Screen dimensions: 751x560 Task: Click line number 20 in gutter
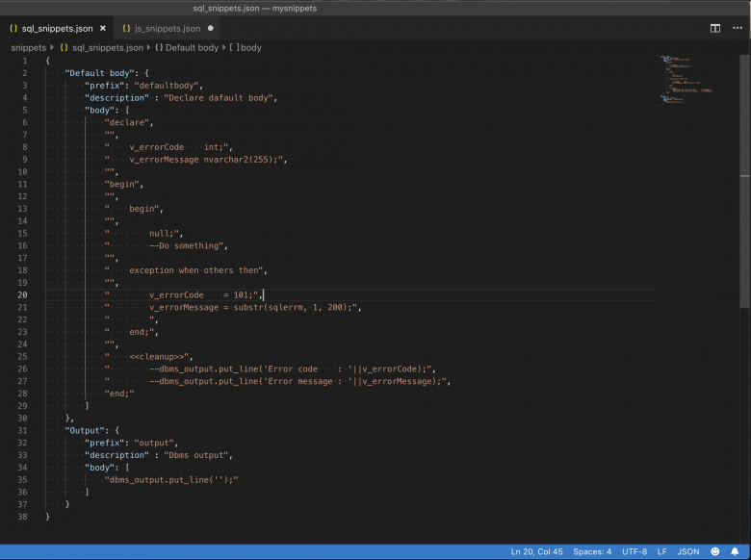[x=22, y=295]
